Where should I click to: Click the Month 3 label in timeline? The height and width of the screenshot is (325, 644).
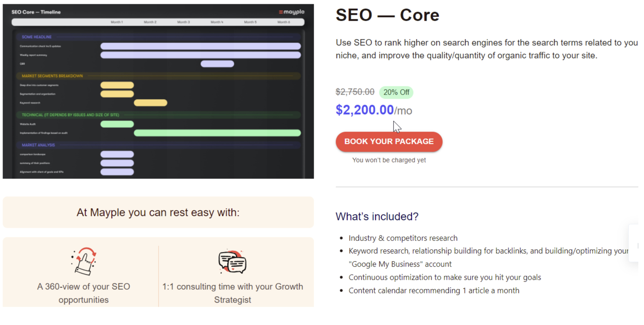(x=183, y=22)
